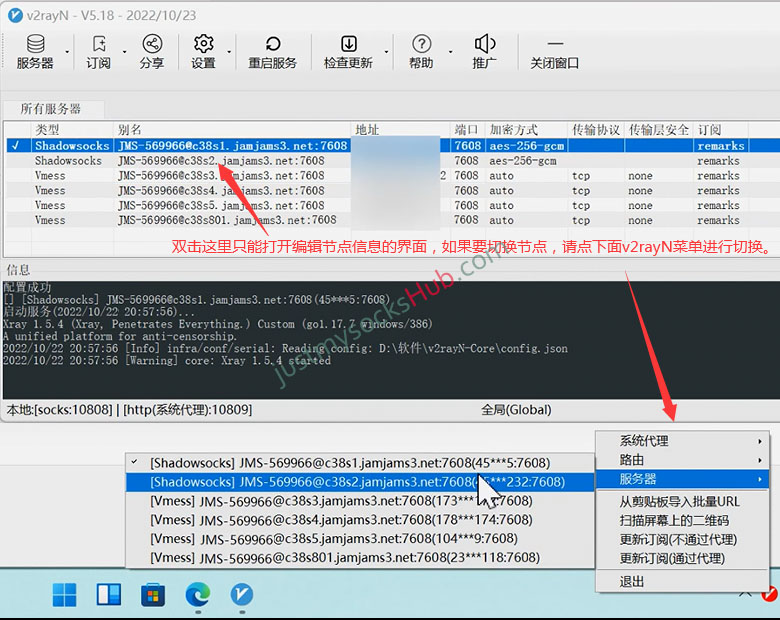Sort by the 加密方式 column header
780x620 pixels.
[x=527, y=130]
